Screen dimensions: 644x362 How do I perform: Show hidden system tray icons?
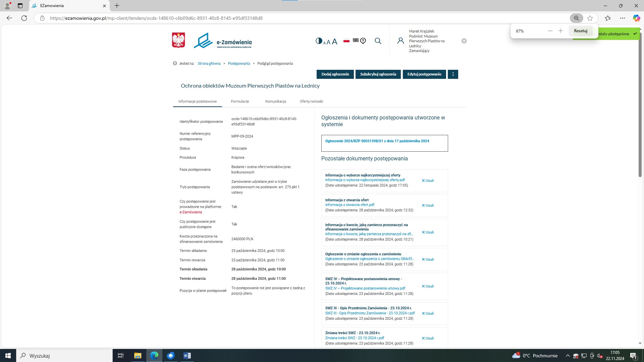568,356
